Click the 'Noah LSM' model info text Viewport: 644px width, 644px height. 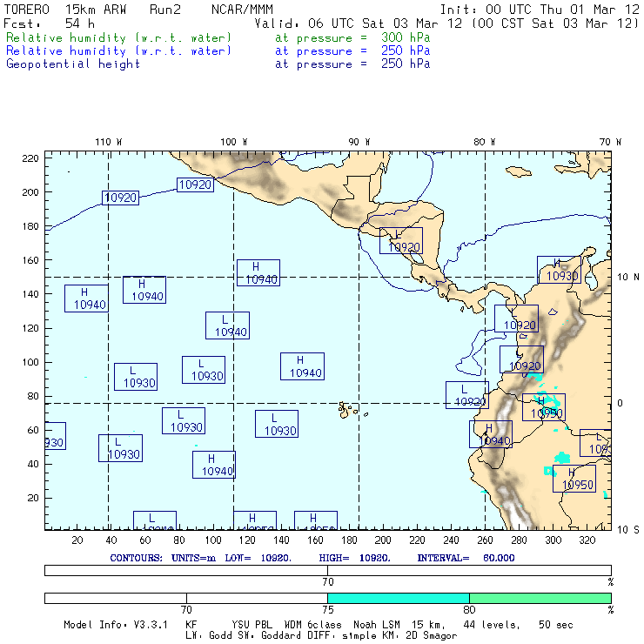pyautogui.click(x=377, y=625)
